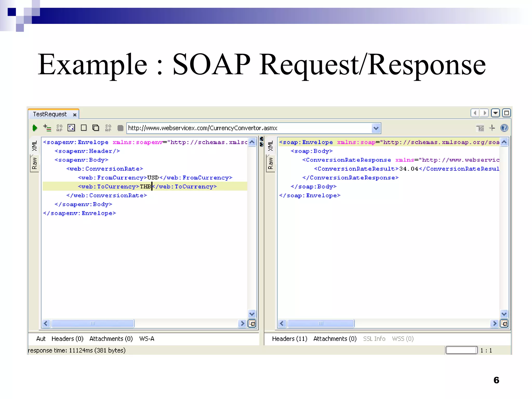The width and height of the screenshot is (532, 399).
Task: Switch response editor to XML view tab
Action: point(270,145)
